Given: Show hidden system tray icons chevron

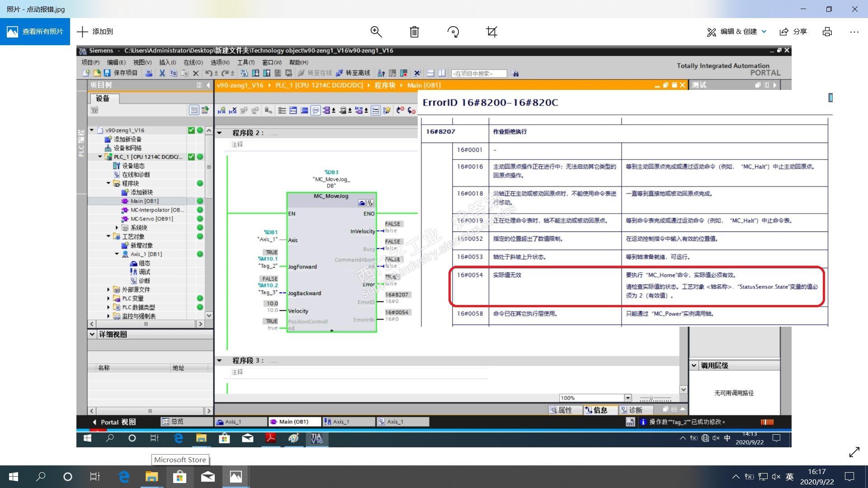Looking at the screenshot, I should 736,477.
